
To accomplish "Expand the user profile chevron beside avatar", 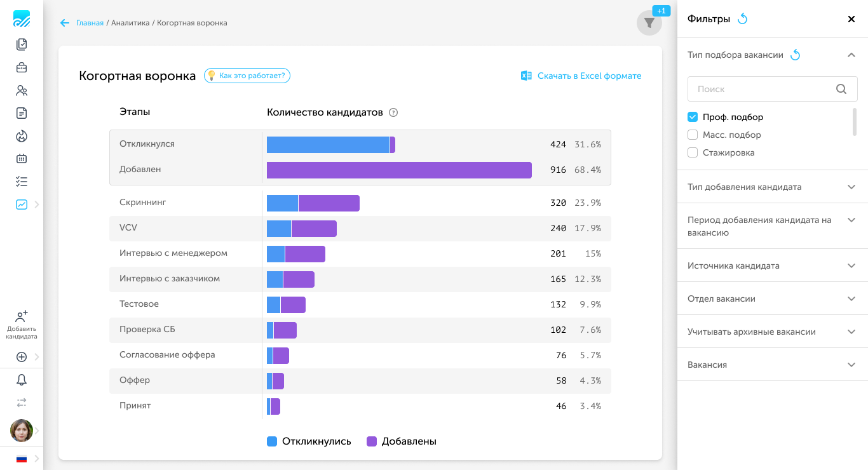I will pyautogui.click(x=37, y=431).
